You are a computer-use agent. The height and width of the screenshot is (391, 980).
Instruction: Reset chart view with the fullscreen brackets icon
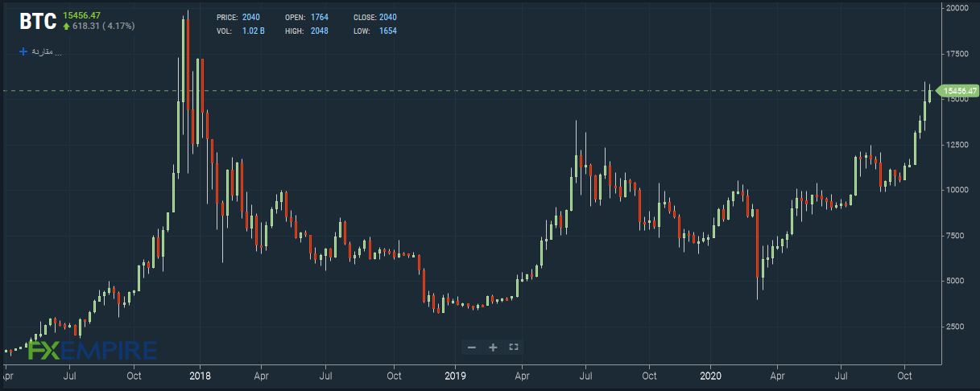[x=514, y=348]
